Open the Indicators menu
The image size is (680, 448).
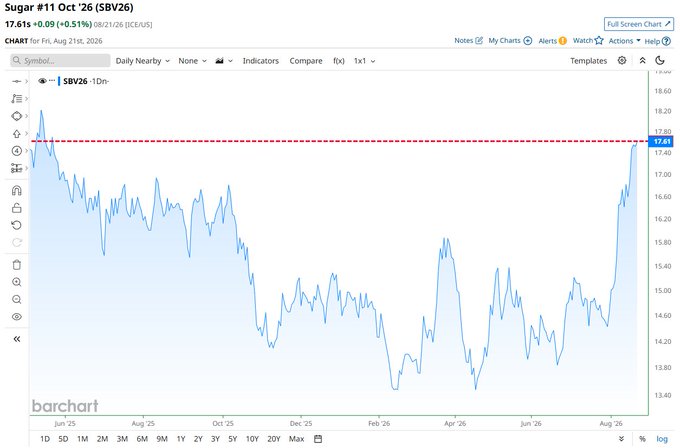(x=261, y=61)
